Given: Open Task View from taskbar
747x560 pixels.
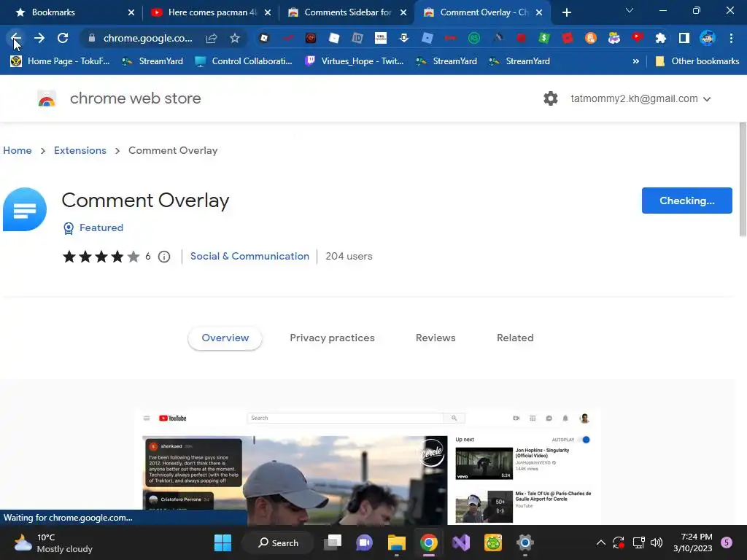Looking at the screenshot, I should pyautogui.click(x=333, y=542).
